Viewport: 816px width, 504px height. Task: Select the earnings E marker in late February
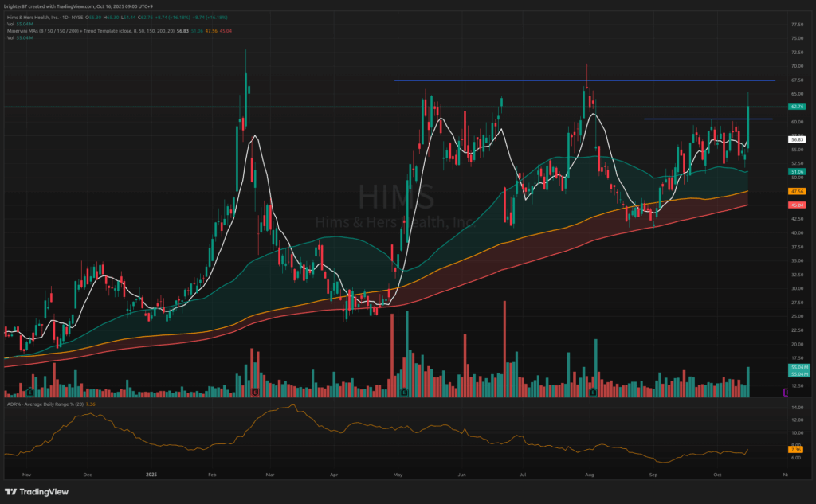point(254,392)
